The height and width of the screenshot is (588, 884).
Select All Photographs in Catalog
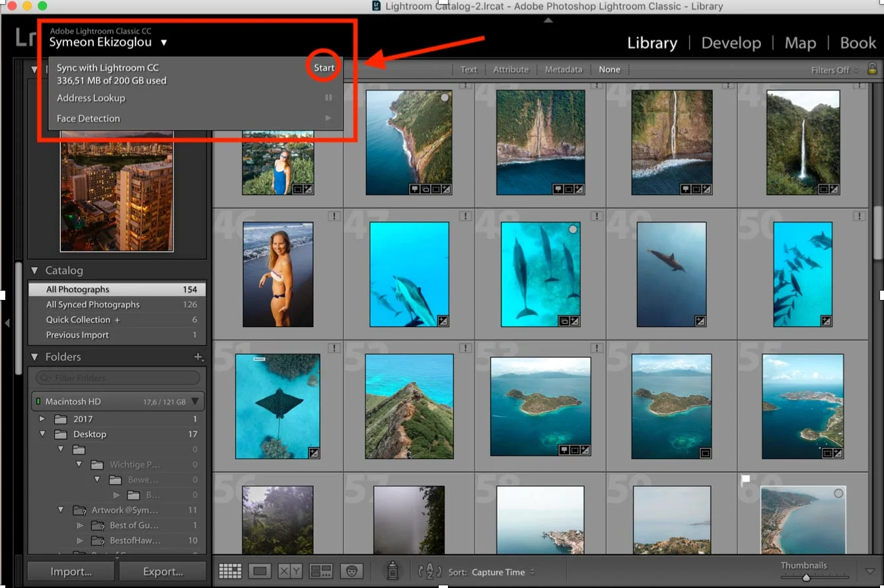point(117,289)
